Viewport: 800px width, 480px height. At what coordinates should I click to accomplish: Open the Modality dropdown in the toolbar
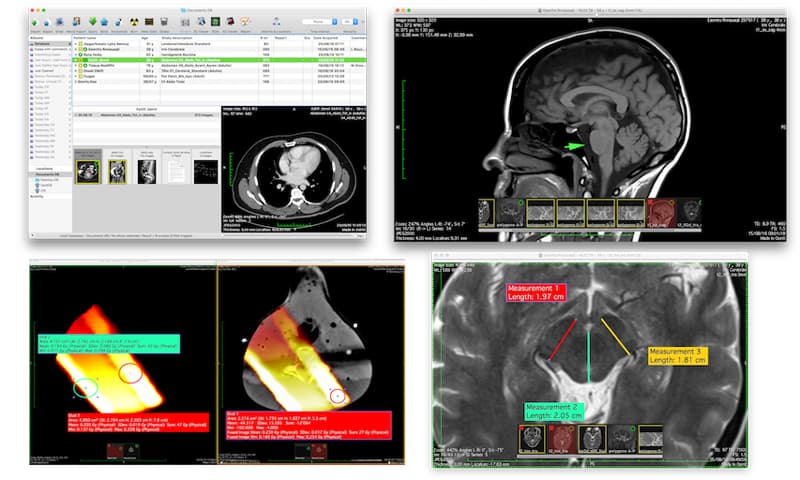coord(351,22)
